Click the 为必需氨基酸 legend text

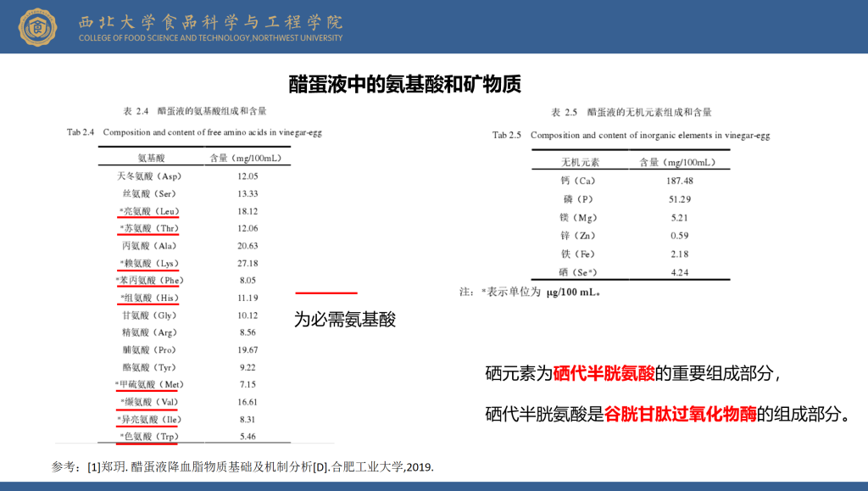[x=345, y=320]
